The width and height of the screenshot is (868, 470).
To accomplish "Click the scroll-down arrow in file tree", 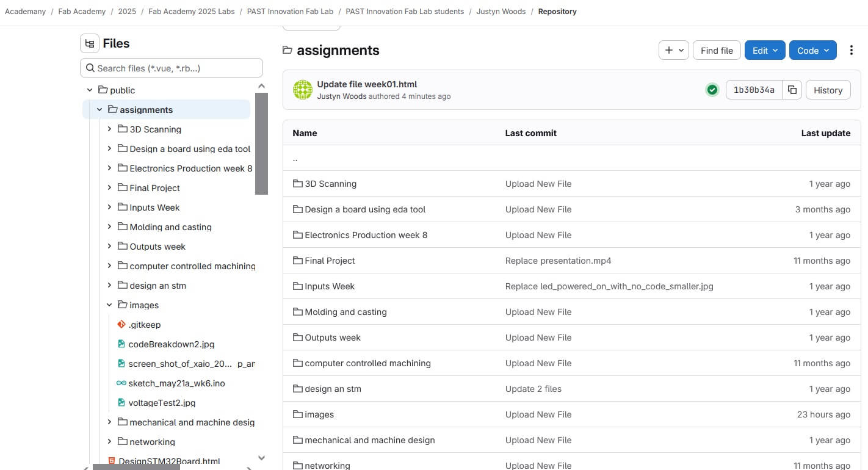I will (x=261, y=458).
